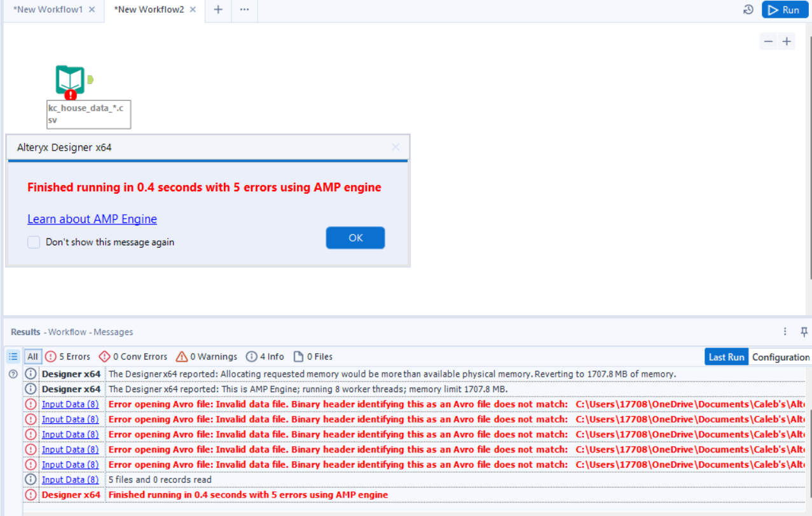Open the Results panel options menu
The width and height of the screenshot is (812, 516).
[785, 332]
